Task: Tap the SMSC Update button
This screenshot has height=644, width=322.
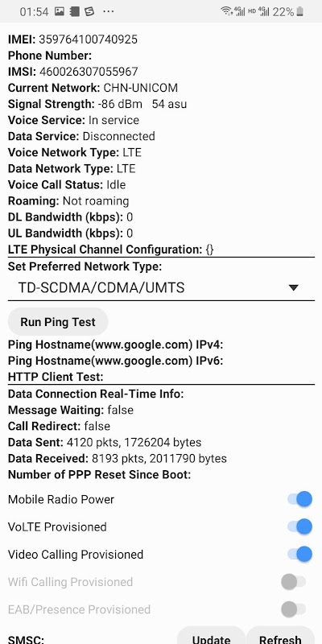Action: point(211,635)
